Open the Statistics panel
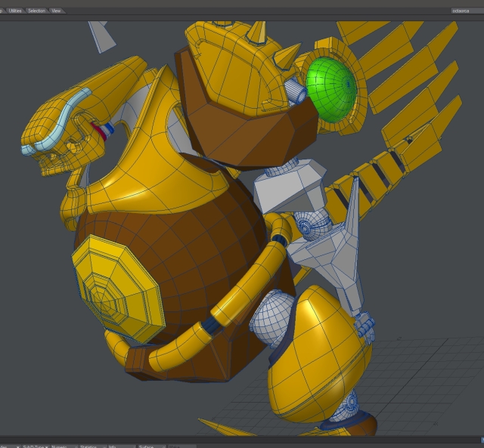Screen dimensions: 484x448 coord(92,446)
